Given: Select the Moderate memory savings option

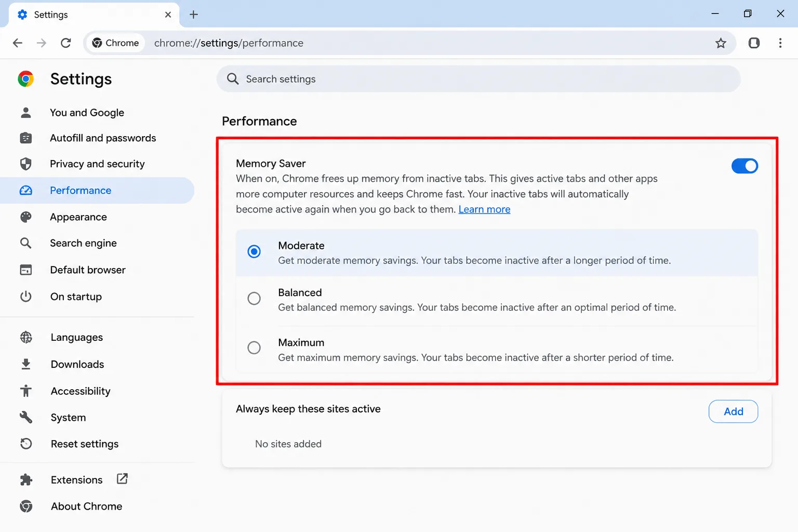Looking at the screenshot, I should pos(254,251).
